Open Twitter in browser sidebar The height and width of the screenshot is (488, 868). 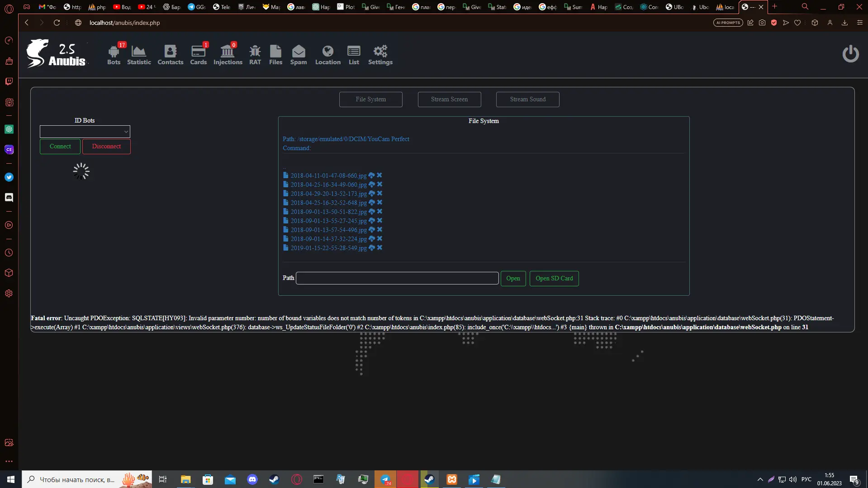coord(9,177)
